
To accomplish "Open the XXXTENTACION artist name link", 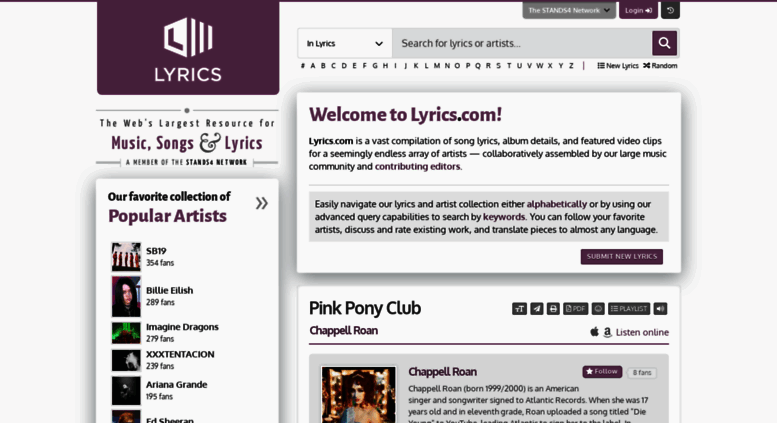I will [180, 354].
